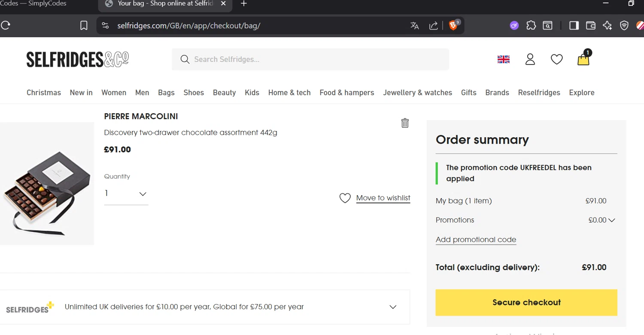The height and width of the screenshot is (335, 644).
Task: Open the Jewellery & watches menu
Action: (x=418, y=93)
